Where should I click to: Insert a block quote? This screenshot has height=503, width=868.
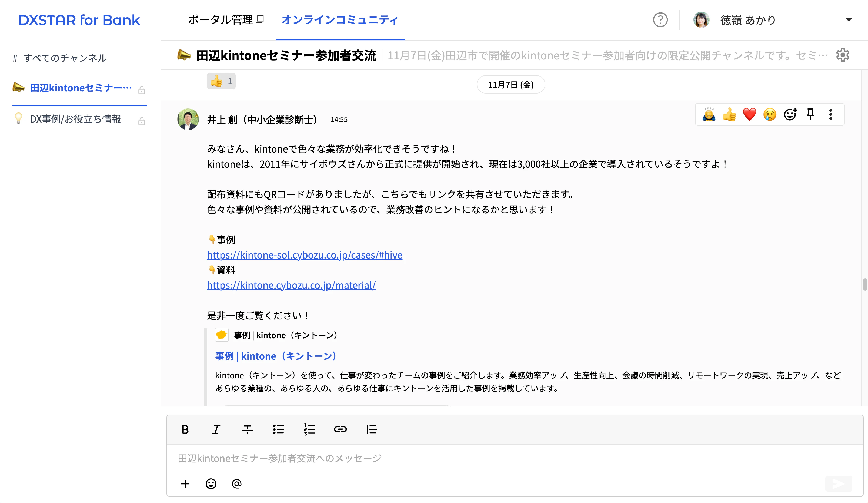coord(372,429)
